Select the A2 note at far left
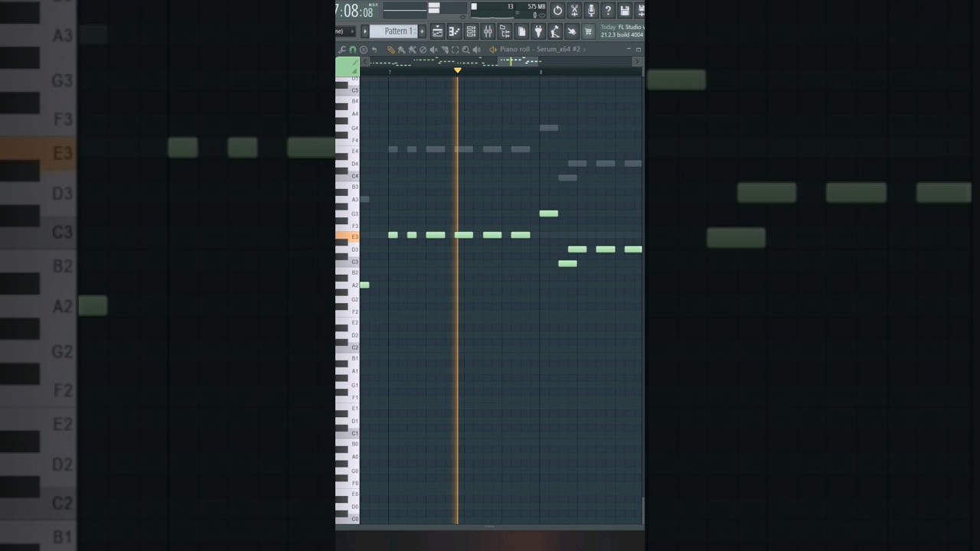This screenshot has width=980, height=551. click(364, 285)
